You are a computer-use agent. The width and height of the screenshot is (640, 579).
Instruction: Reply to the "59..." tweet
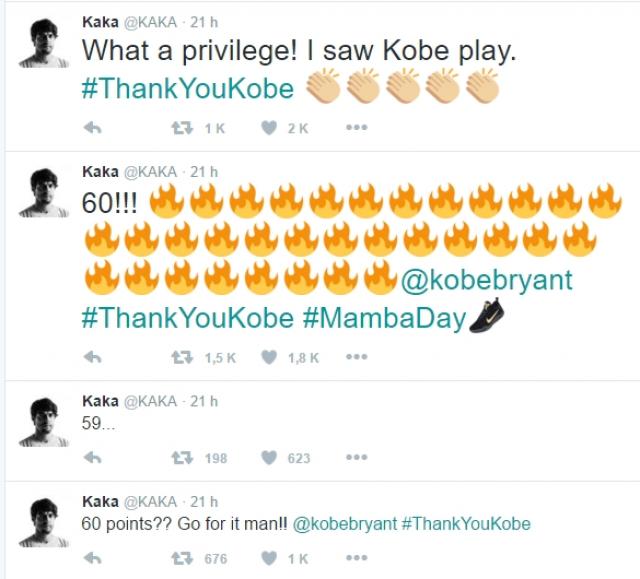(92, 458)
